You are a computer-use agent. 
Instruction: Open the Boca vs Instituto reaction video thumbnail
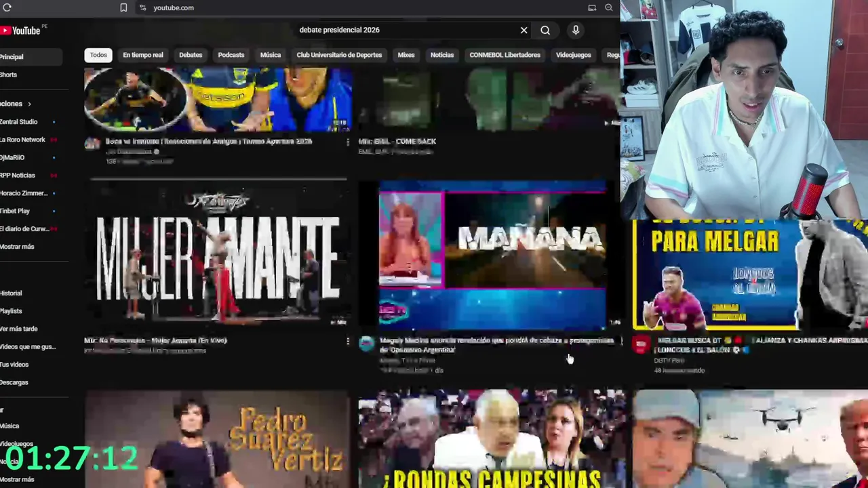[218, 99]
